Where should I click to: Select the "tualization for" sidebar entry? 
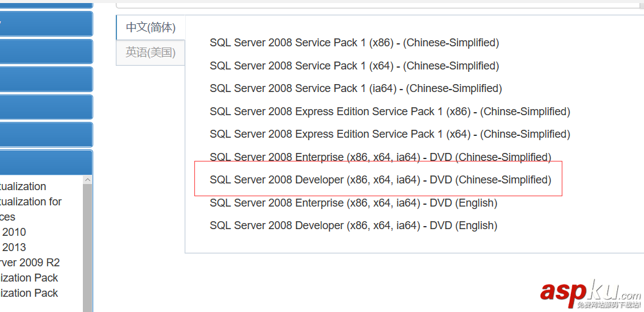[x=31, y=202]
